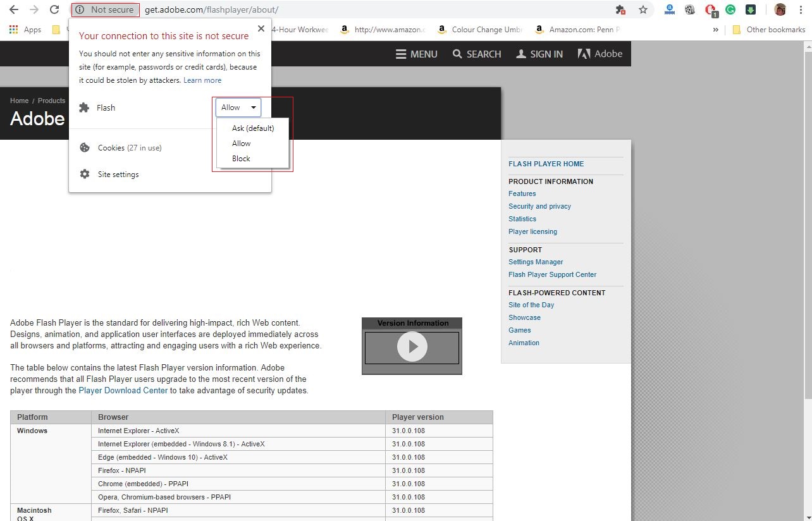Screen dimensions: 812x521
Task: Open Security and privacy link
Action: click(x=539, y=206)
